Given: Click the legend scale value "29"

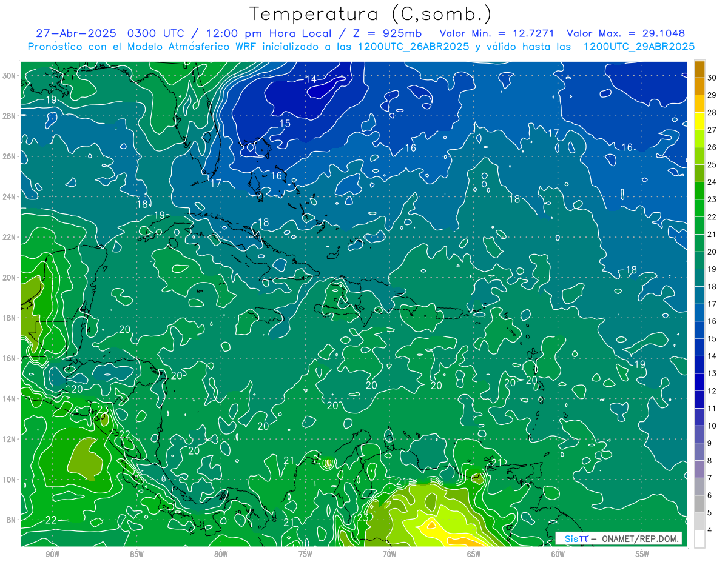Looking at the screenshot, I should pyautogui.click(x=712, y=95).
